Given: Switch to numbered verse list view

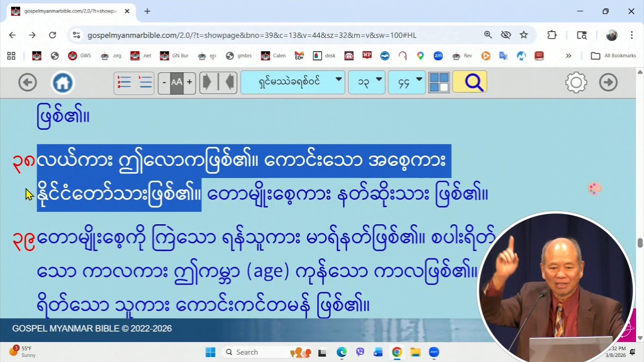Looking at the screenshot, I should point(124,82).
